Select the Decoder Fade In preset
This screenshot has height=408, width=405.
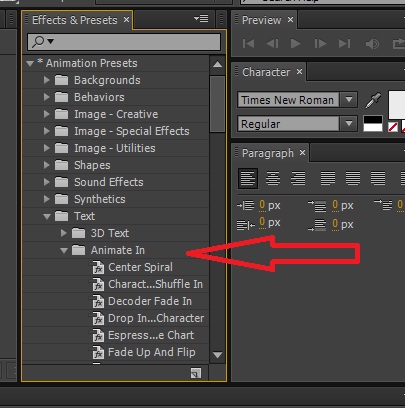pyautogui.click(x=116, y=301)
